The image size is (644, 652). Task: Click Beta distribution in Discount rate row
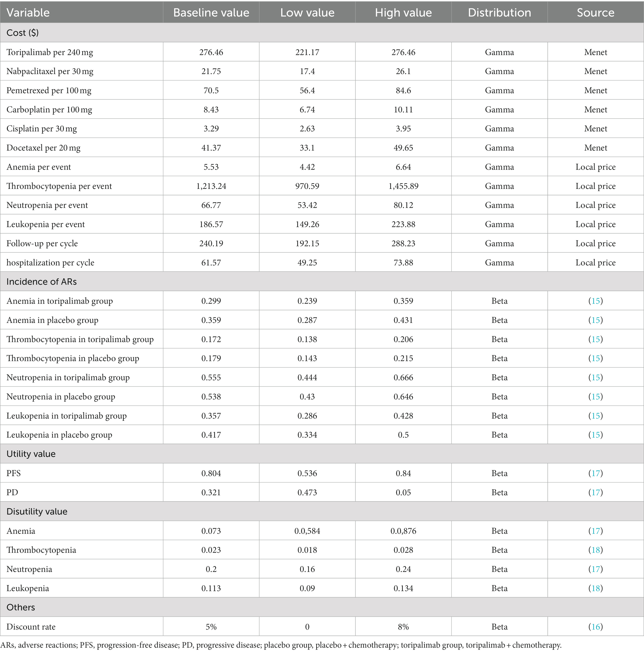tap(500, 626)
